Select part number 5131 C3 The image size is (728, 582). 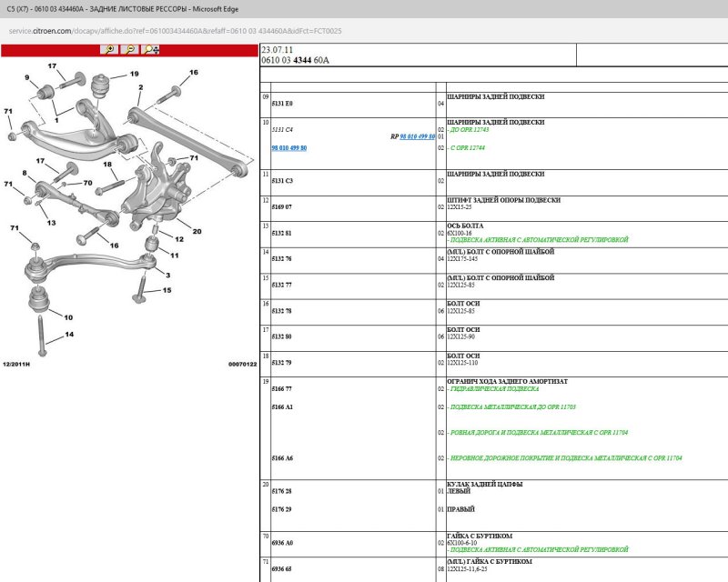[x=282, y=181]
